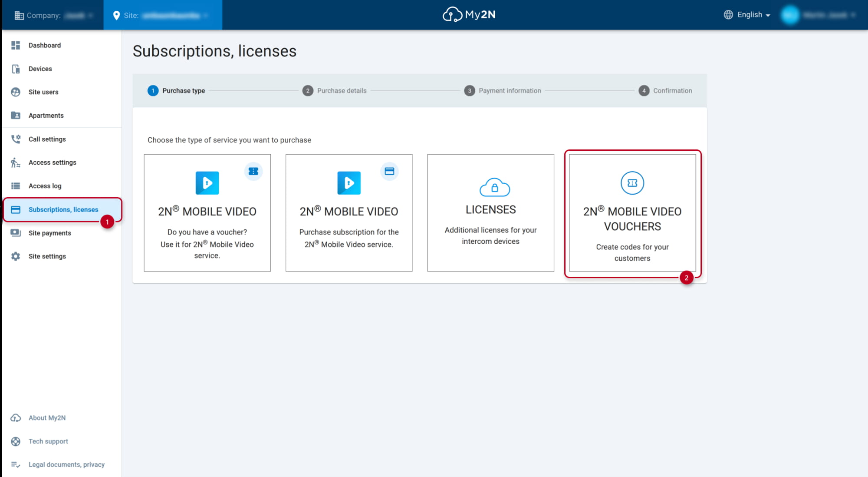This screenshot has width=868, height=477.
Task: Click 'Choose the type of service' text
Action: (229, 140)
